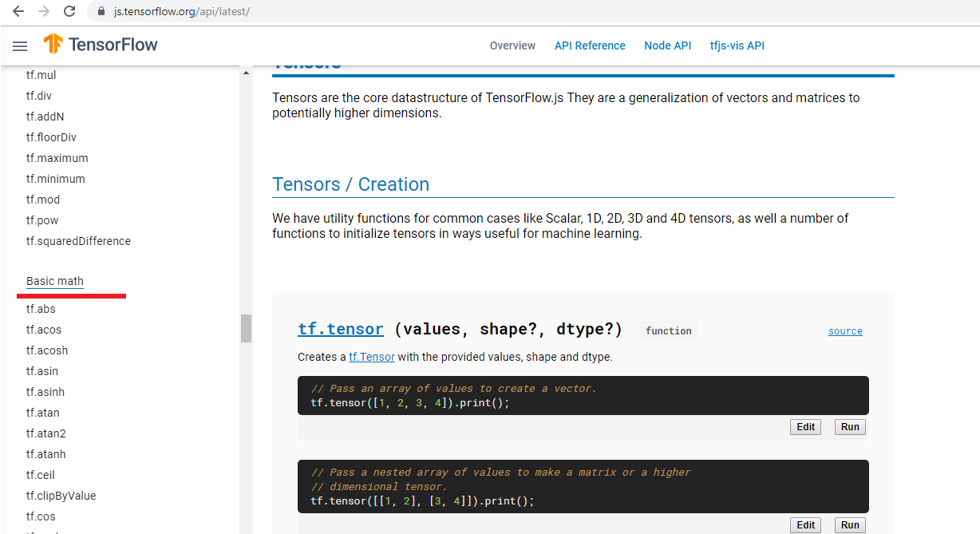Viewport: 980px width, 534px height.
Task: Click the sidebar scrollbar thumb
Action: click(246, 328)
